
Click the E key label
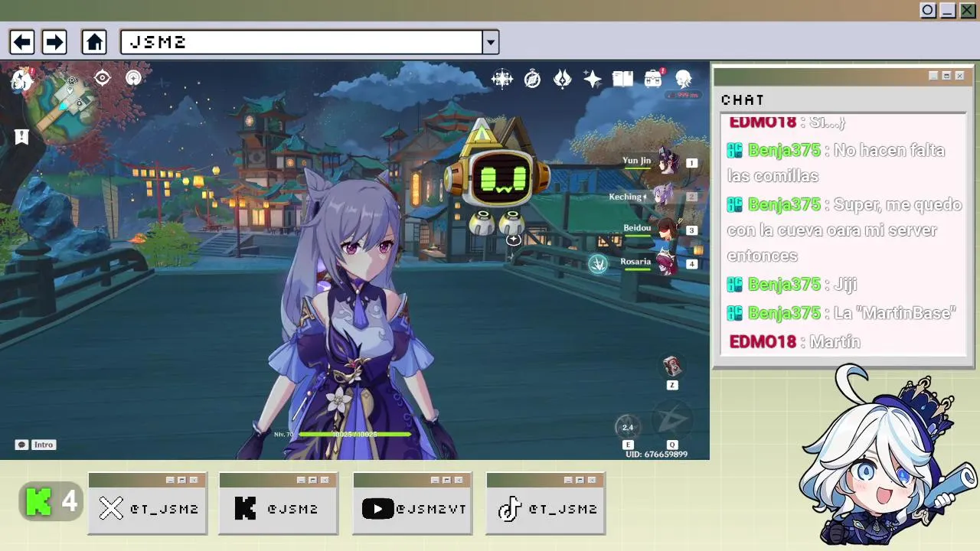coord(628,445)
